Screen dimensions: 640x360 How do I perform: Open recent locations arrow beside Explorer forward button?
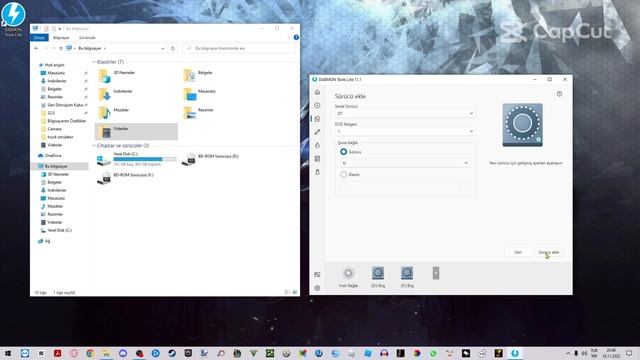pos(54,48)
